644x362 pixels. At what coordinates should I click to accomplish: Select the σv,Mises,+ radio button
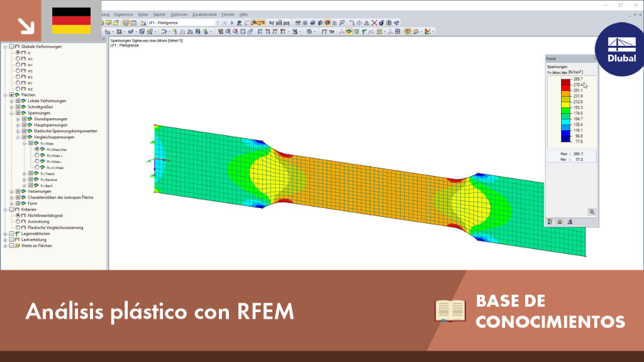[x=37, y=156]
